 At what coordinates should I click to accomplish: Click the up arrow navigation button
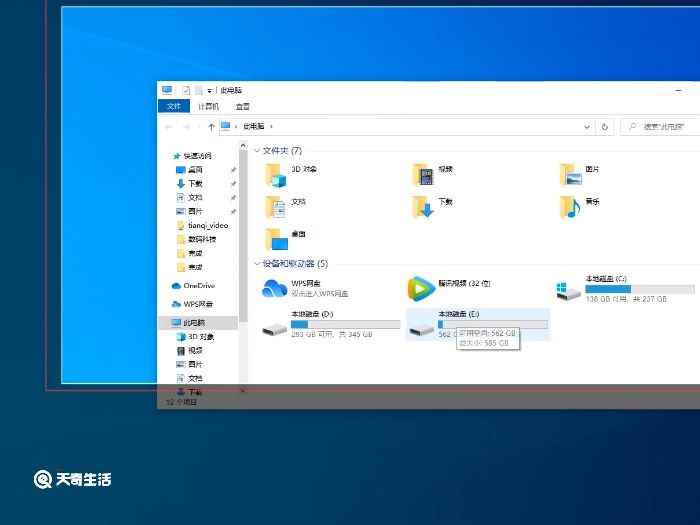(x=211, y=127)
